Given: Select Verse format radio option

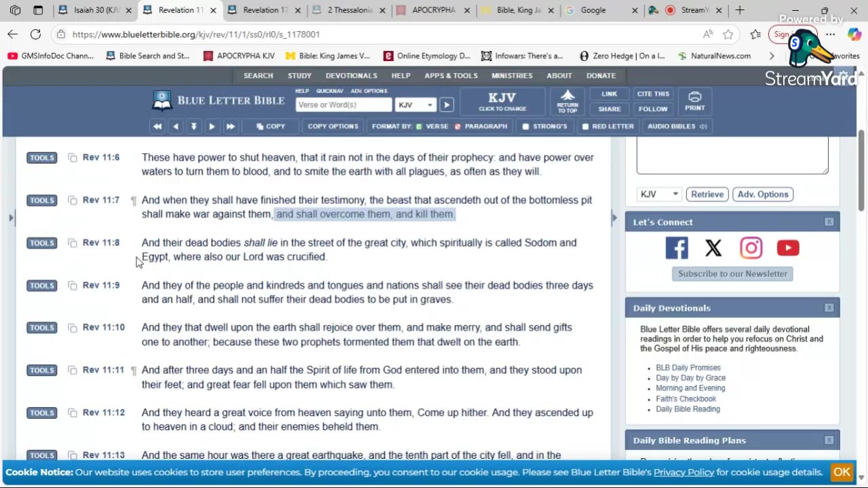Looking at the screenshot, I should tap(419, 126).
